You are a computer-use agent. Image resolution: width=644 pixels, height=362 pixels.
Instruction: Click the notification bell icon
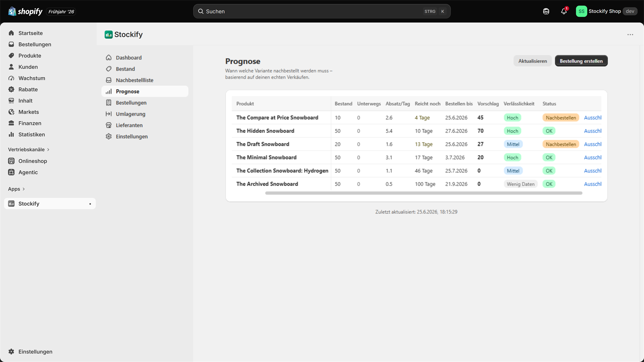click(564, 11)
